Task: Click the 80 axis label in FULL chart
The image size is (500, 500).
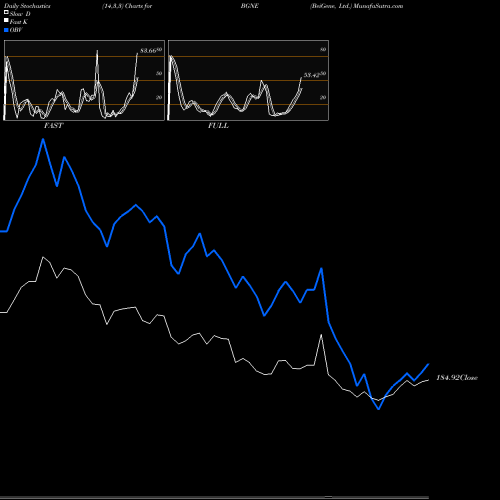Action: coord(323,50)
